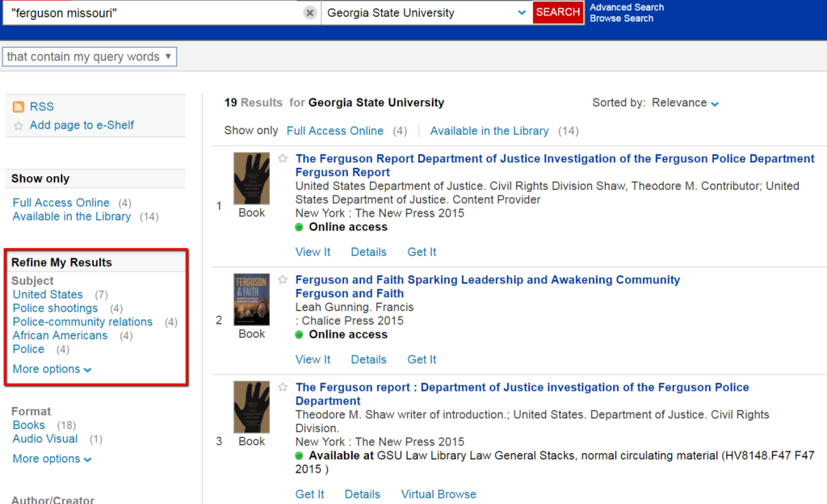Refine by subject Police shootings
Image resolution: width=827 pixels, height=504 pixels.
tap(55, 308)
